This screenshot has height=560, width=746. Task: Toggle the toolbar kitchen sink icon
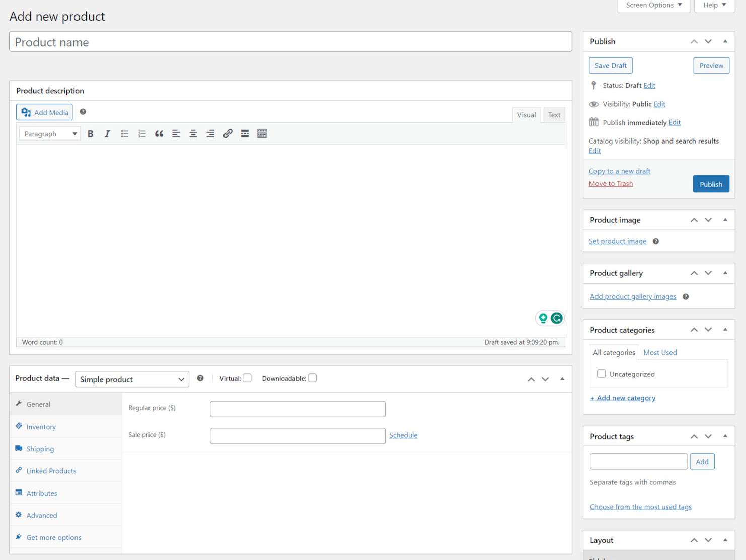pyautogui.click(x=262, y=134)
